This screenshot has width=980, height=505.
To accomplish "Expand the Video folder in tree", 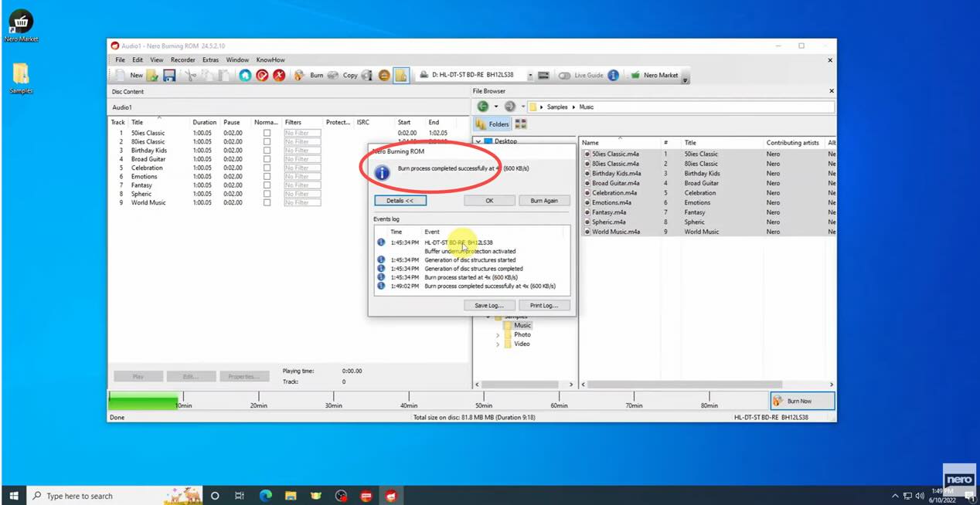I will click(x=498, y=344).
